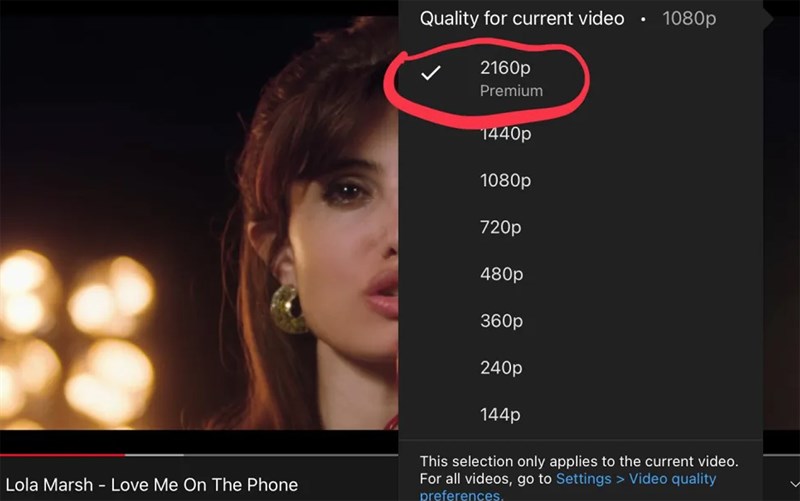Select the 1440p quality option
This screenshot has height=501, width=800.
pos(505,134)
